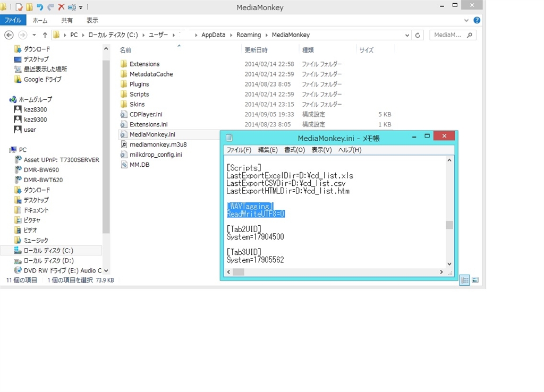This screenshot has width=544, height=392.
Task: Click the Notepad horizontal scrollbar thumb
Action: [x=239, y=272]
